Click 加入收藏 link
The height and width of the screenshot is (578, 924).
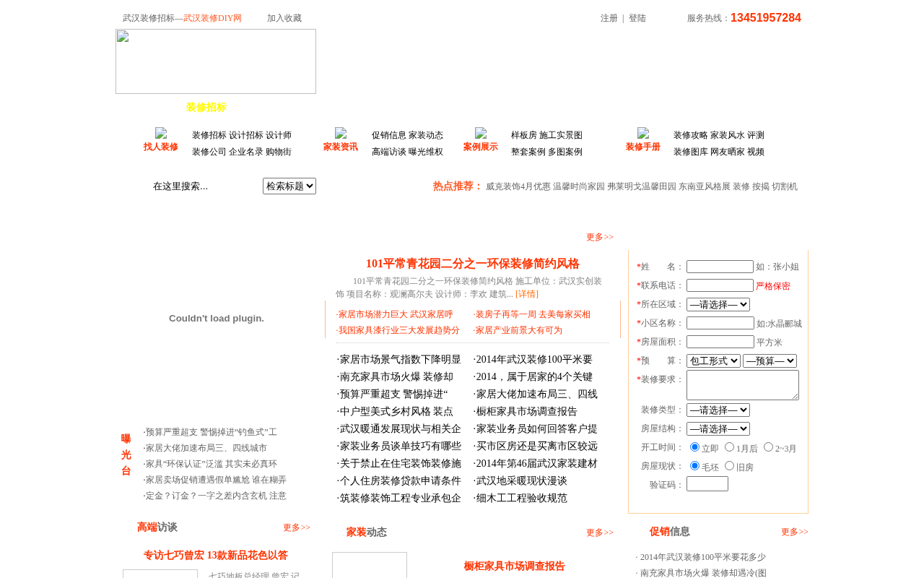[284, 18]
